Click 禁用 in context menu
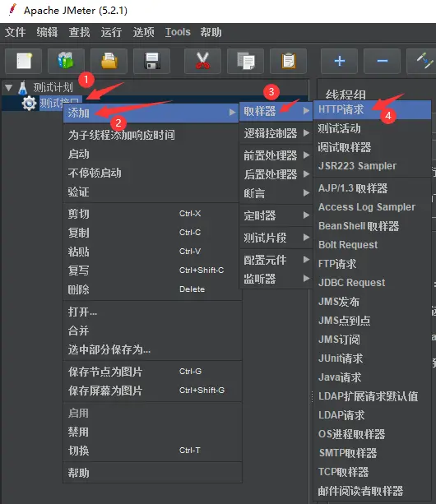The height and width of the screenshot is (504, 436). tap(152, 432)
